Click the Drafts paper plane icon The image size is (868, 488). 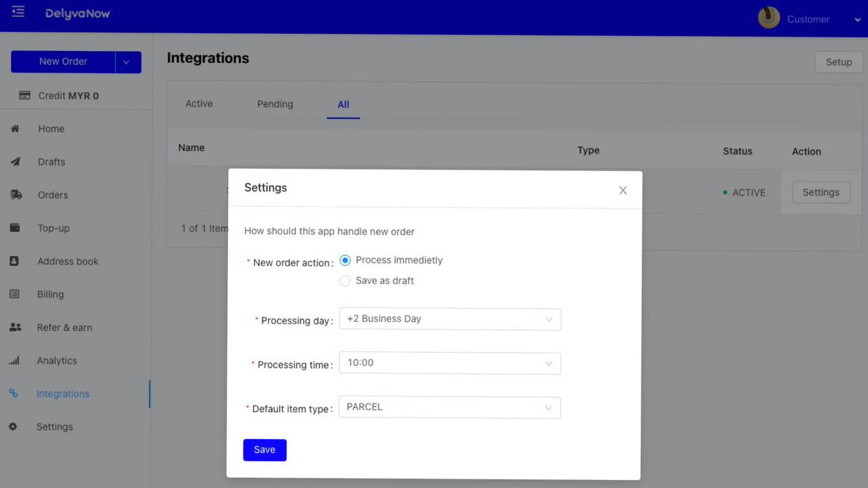point(15,162)
